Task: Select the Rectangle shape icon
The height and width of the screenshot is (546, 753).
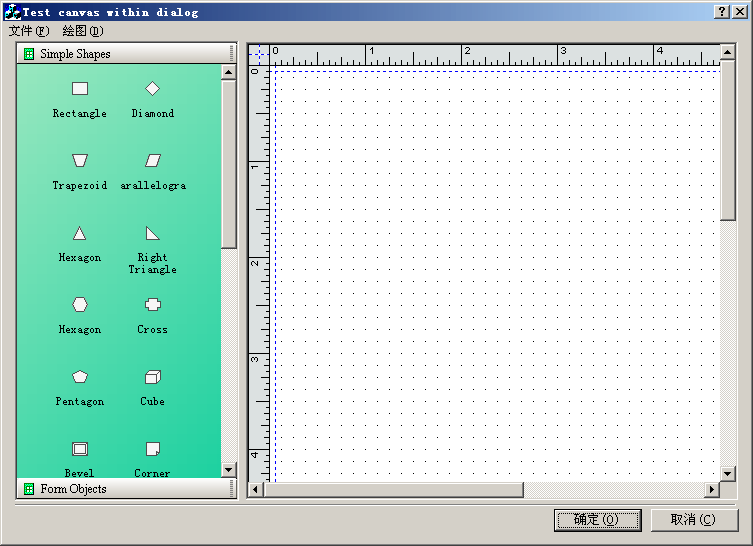Action: pos(80,89)
